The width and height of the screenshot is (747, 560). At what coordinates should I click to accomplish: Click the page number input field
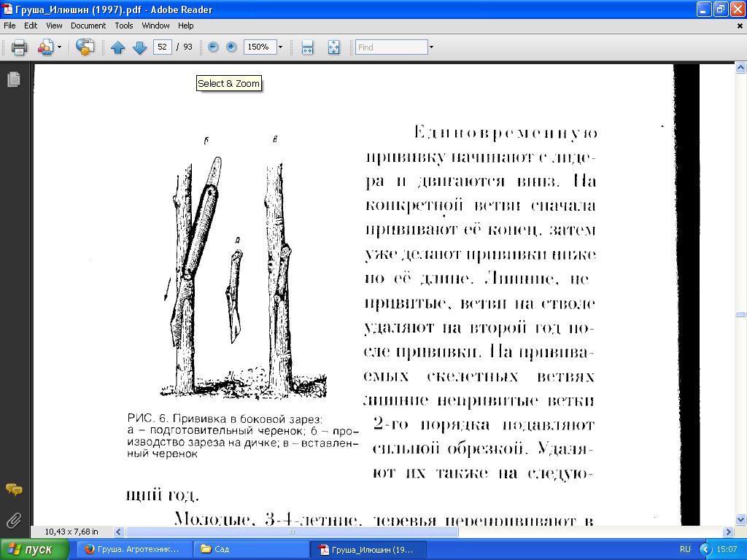point(162,47)
